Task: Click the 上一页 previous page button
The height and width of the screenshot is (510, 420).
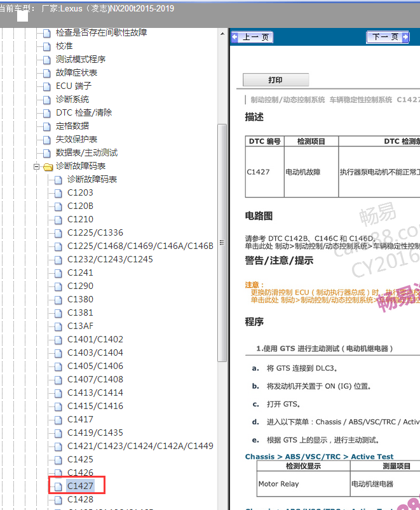Action: [x=252, y=37]
